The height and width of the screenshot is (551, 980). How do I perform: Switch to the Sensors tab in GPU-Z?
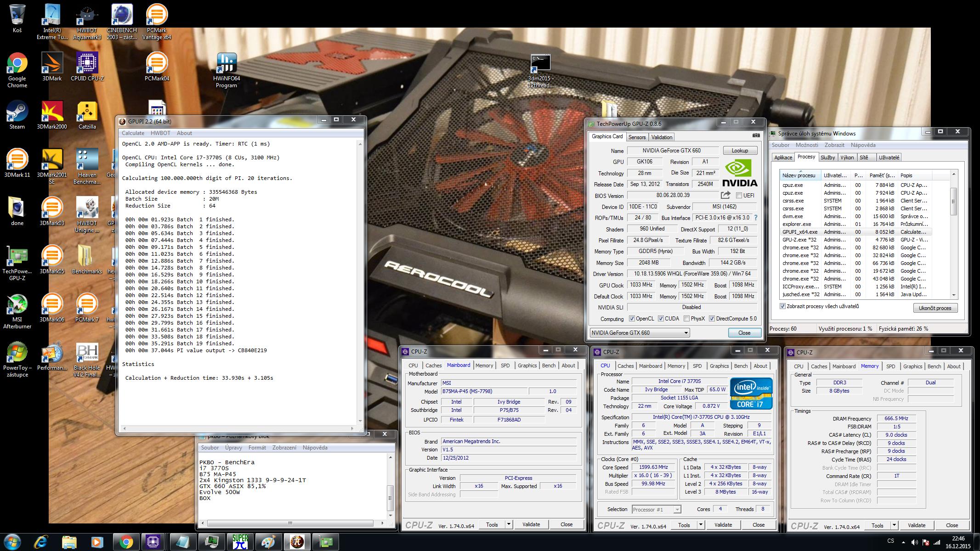coord(637,137)
